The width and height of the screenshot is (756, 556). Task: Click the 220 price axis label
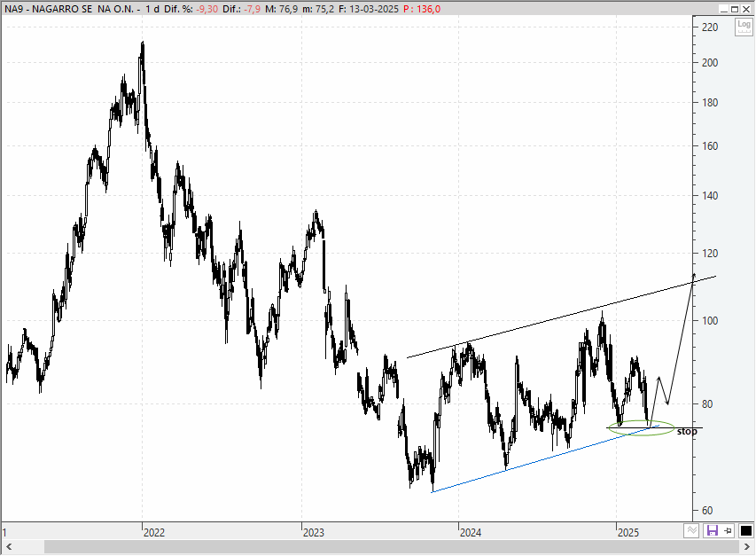[x=710, y=27]
